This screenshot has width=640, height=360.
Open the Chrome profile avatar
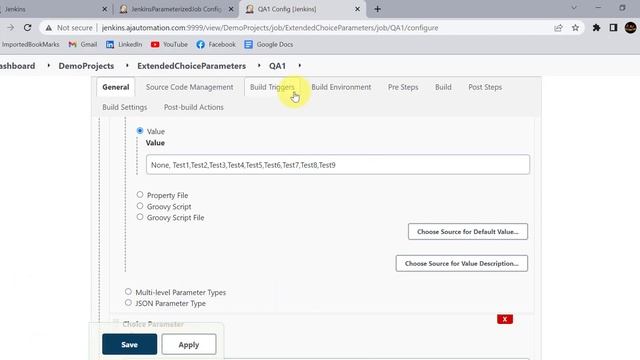pos(630,28)
